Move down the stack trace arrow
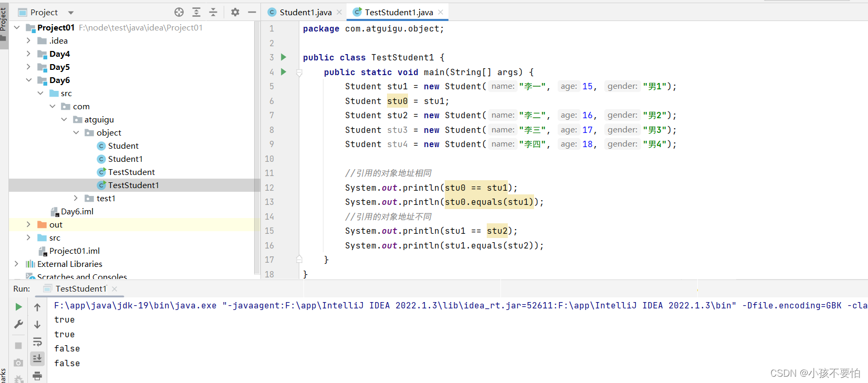This screenshot has width=868, height=383. point(37,325)
